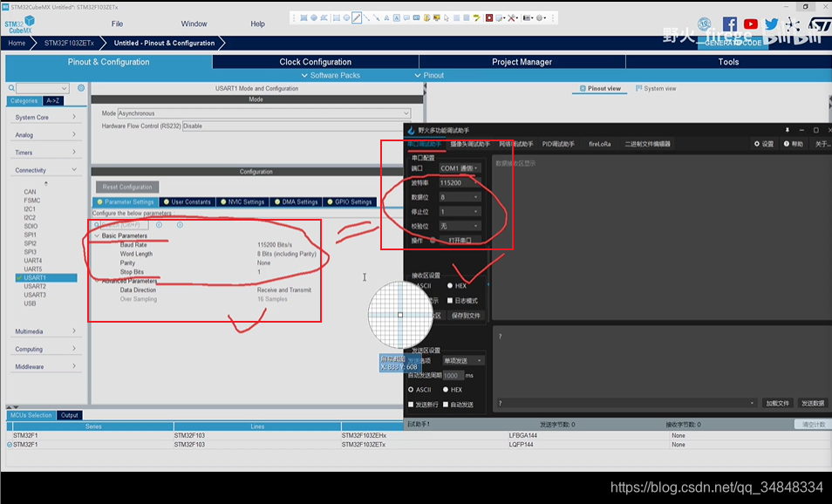Select the straight line annotation tool

366,18
